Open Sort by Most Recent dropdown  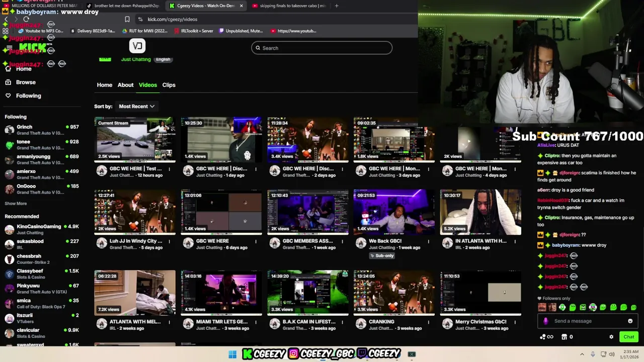(x=136, y=106)
